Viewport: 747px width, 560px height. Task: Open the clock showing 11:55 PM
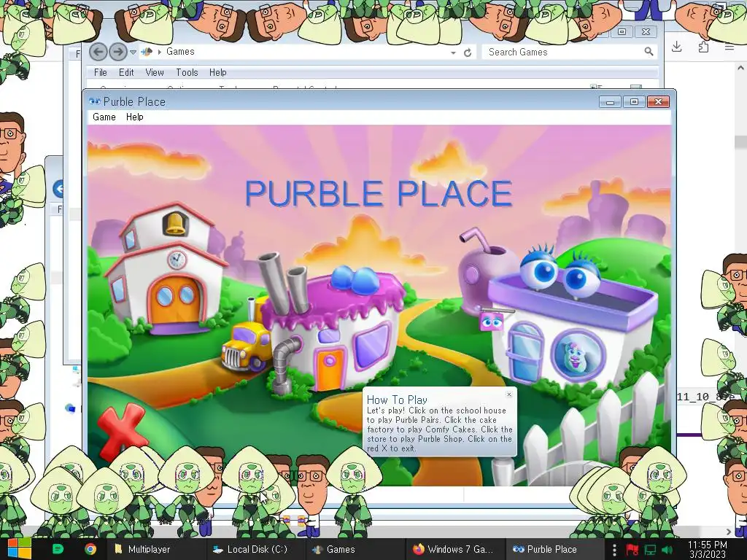[708, 549]
